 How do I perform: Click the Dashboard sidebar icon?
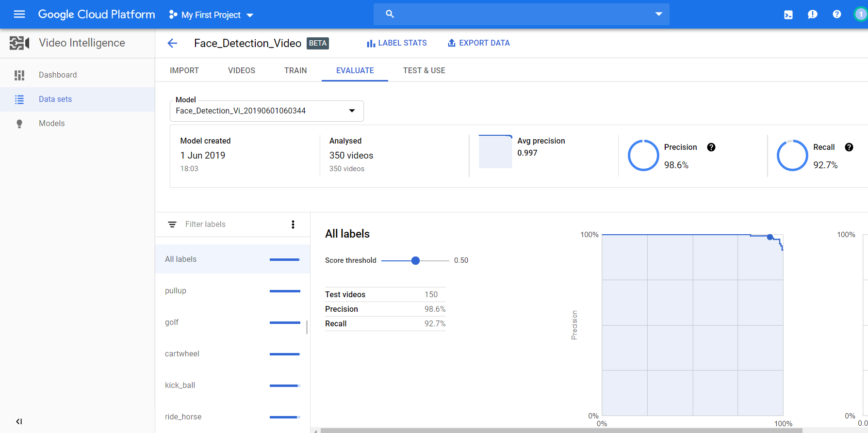(19, 75)
